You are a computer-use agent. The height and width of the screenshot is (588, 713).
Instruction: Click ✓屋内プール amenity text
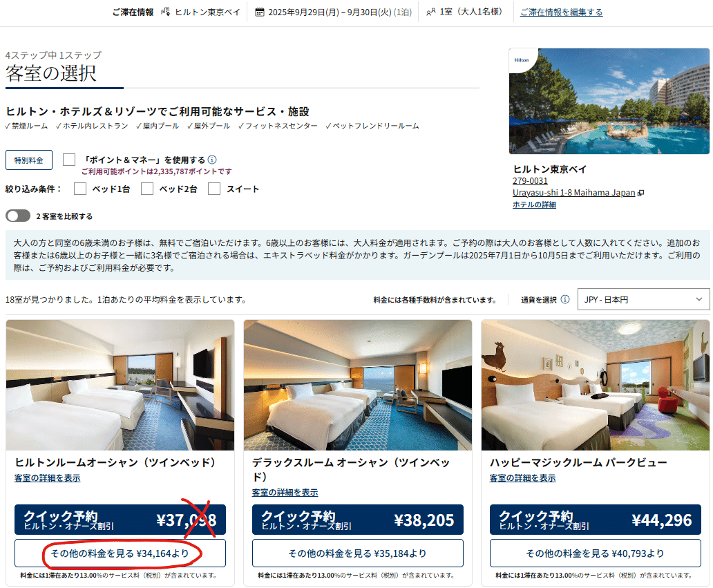click(158, 126)
